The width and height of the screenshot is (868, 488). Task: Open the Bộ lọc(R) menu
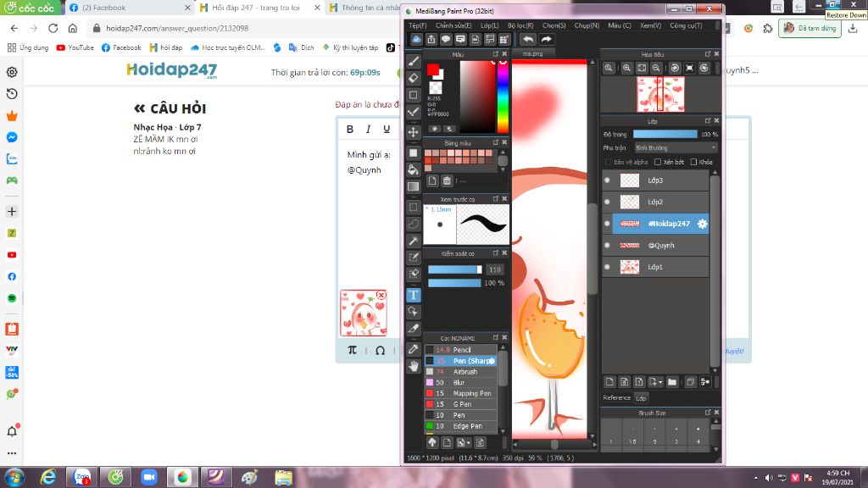coord(520,25)
